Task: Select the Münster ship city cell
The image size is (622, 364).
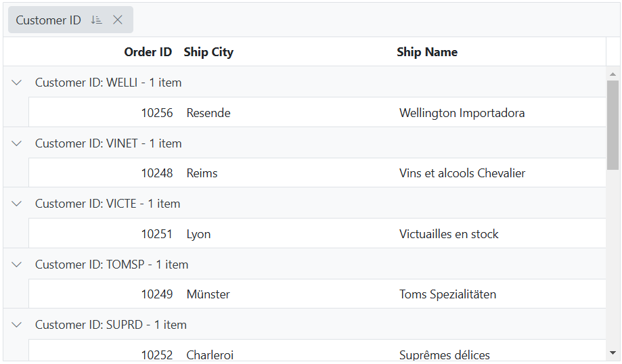Action: (x=208, y=294)
